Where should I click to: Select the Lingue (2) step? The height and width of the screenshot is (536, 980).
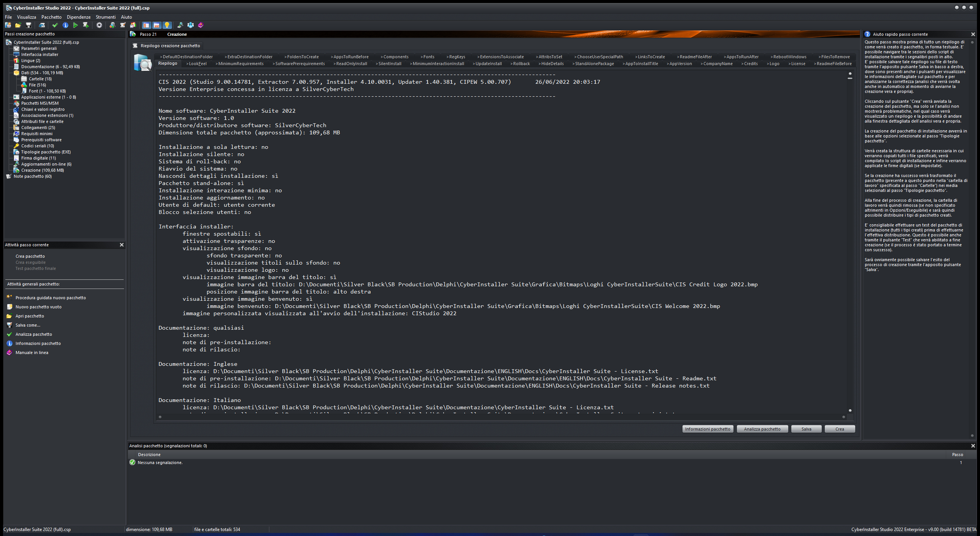(30, 61)
